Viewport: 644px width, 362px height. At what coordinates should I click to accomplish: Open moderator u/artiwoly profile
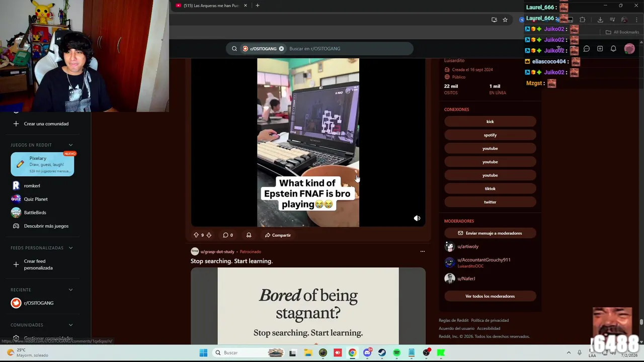tap(468, 247)
